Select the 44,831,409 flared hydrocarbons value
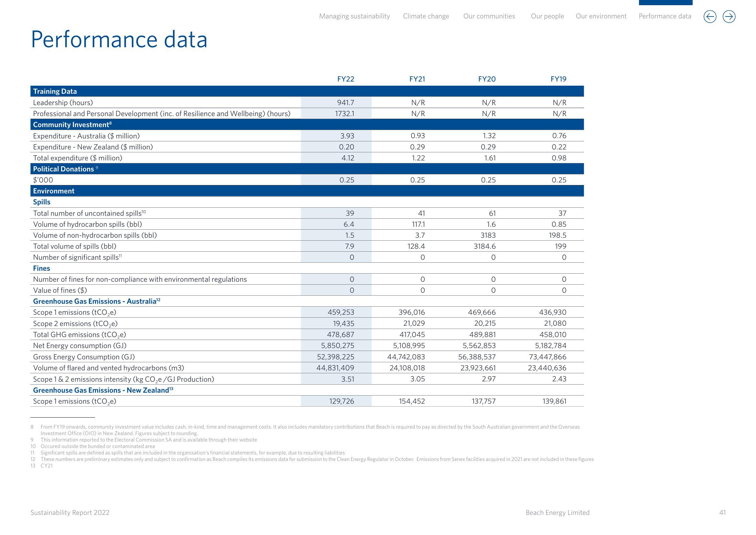 (335, 368)
